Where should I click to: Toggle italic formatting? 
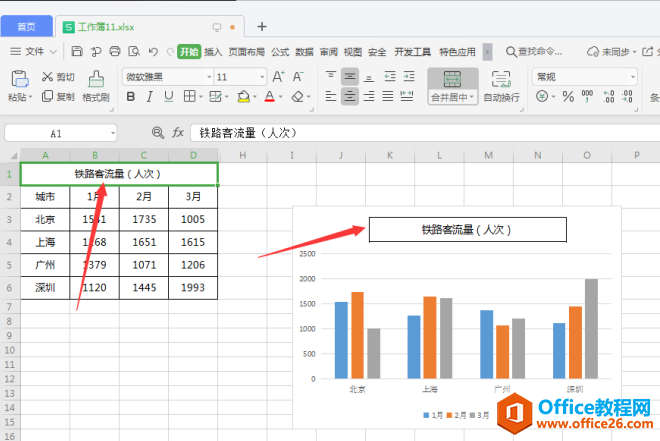pyautogui.click(x=149, y=97)
